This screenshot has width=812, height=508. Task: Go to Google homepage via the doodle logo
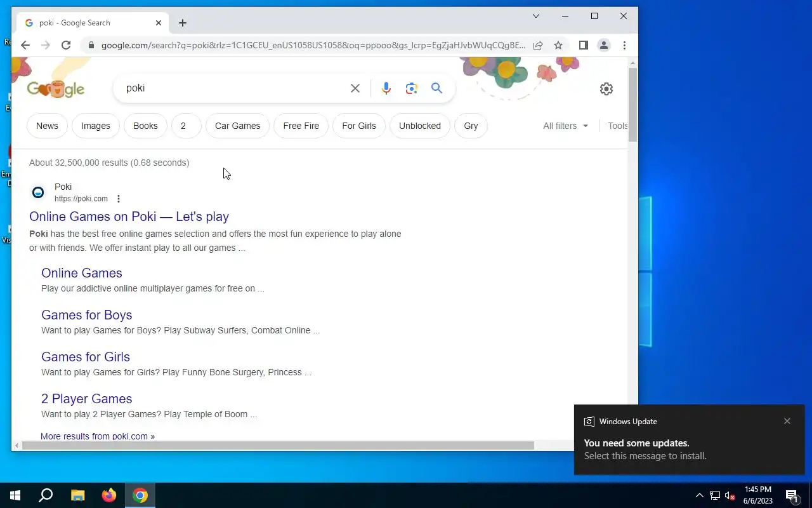[x=56, y=89]
